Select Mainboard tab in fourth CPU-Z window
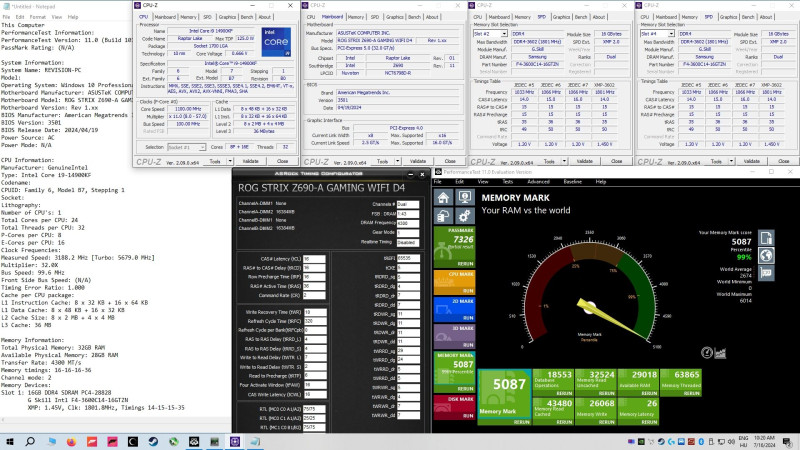Viewport: 800px width, 450px height. pyautogui.click(x=666, y=17)
